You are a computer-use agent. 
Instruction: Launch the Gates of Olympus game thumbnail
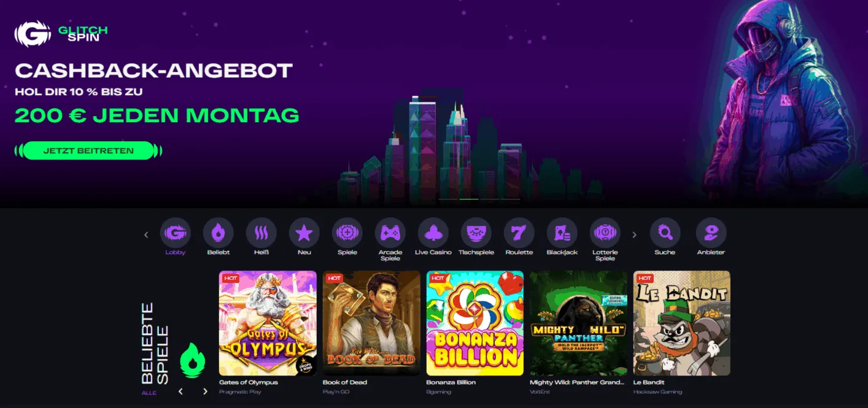(x=268, y=323)
